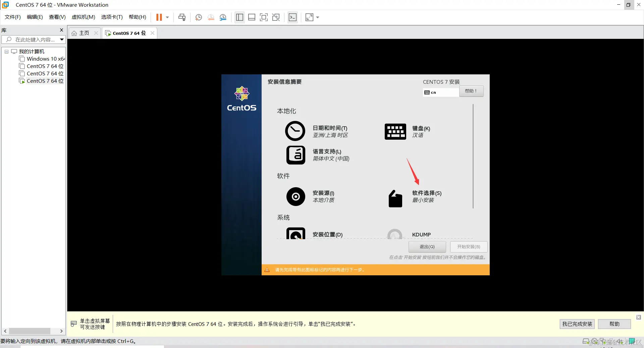Close the yellow installation hint bar
This screenshot has width=644, height=348.
(639, 317)
